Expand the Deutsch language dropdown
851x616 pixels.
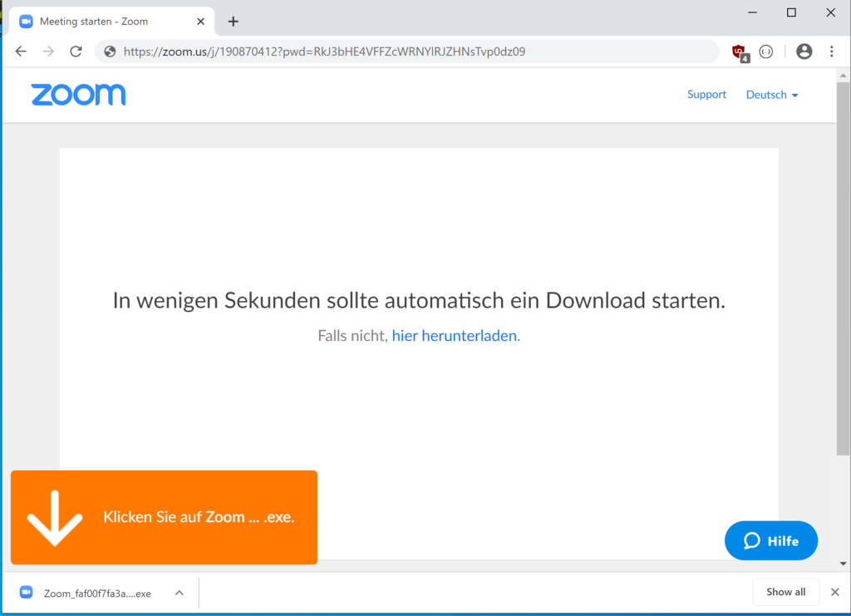coord(772,95)
